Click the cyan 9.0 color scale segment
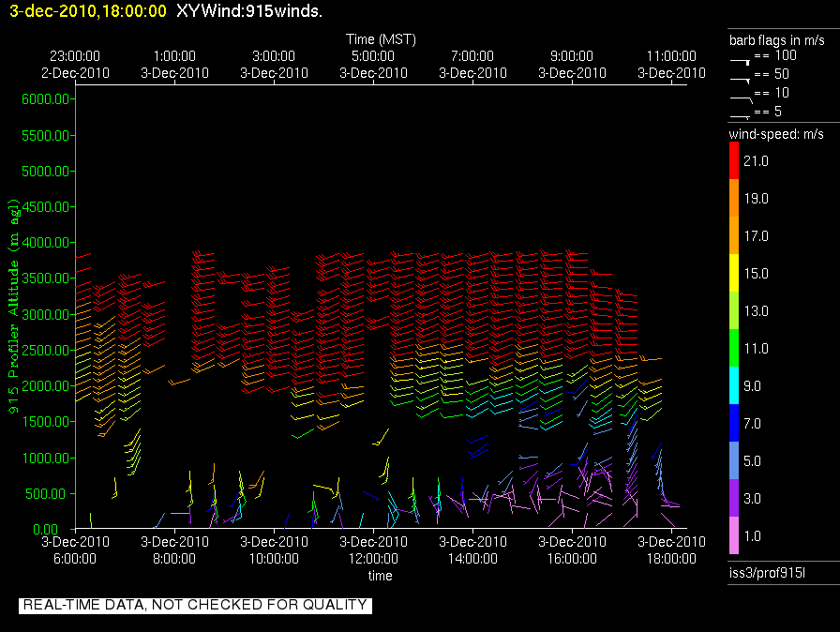The image size is (840, 632). (734, 385)
